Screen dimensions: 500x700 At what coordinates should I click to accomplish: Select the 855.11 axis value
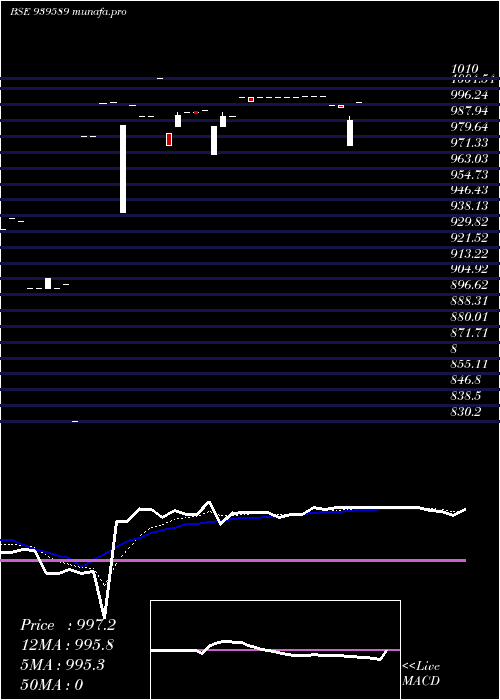pyautogui.click(x=469, y=364)
